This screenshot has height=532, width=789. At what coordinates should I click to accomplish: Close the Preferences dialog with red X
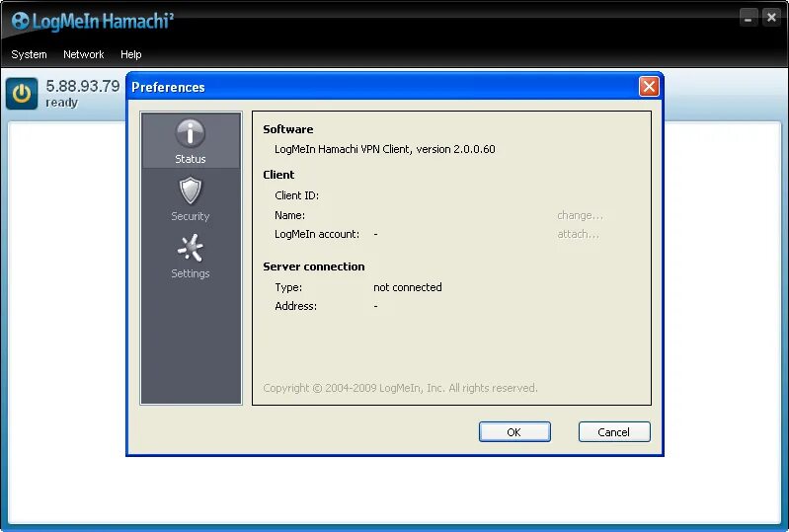(649, 87)
